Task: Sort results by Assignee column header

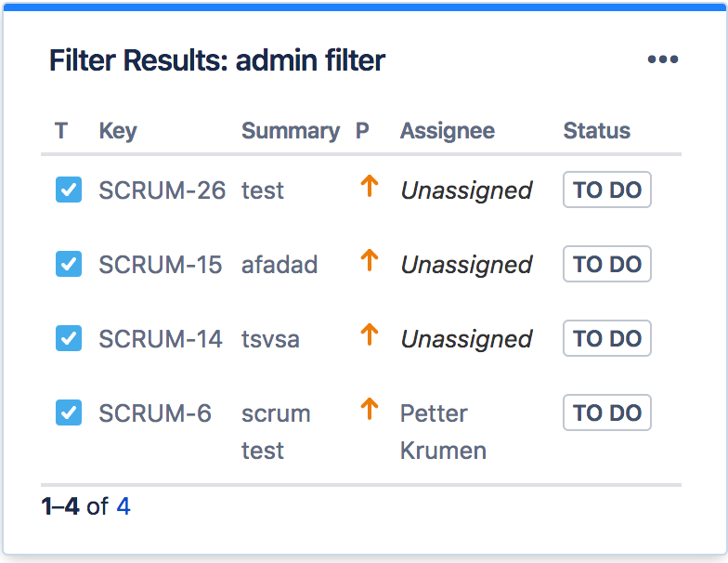Action: tap(448, 131)
